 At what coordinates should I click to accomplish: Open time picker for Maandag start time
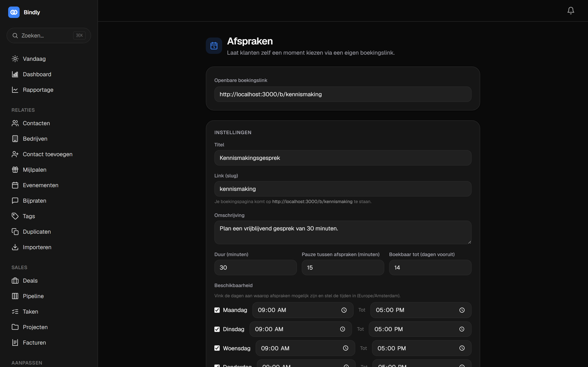(344, 310)
